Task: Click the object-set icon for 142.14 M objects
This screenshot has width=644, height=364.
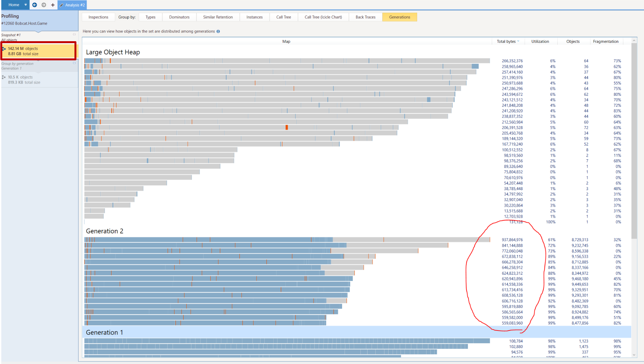Action: pos(4,49)
